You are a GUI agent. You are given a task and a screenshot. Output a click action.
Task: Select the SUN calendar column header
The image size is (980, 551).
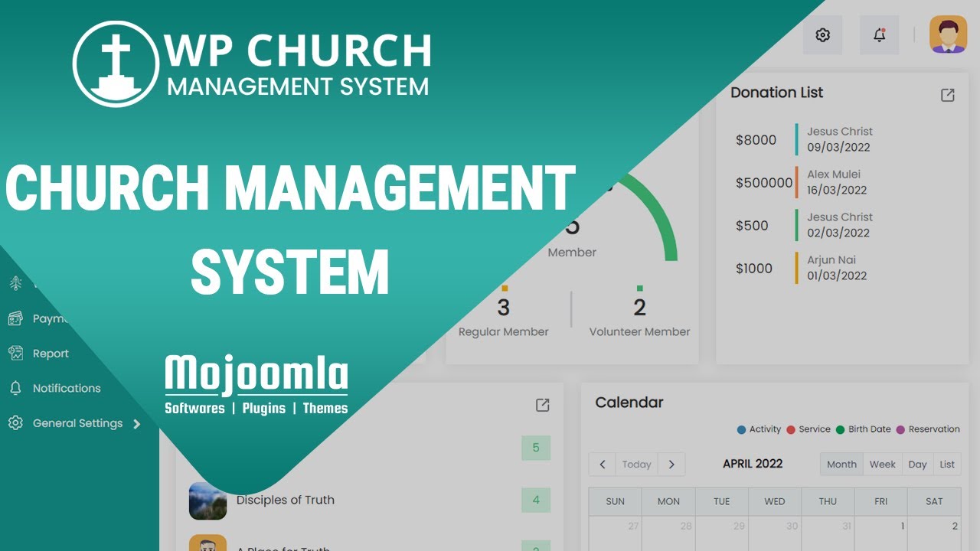(615, 502)
